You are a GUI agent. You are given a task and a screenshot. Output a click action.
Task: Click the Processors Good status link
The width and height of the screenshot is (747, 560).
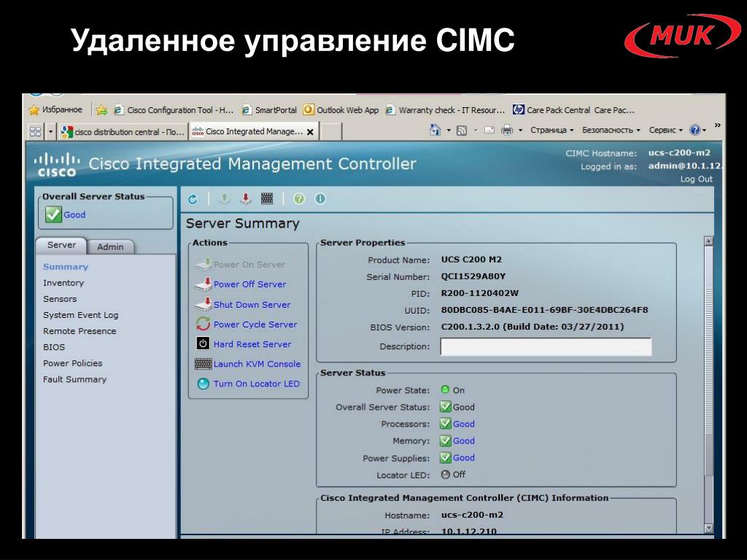click(x=463, y=424)
